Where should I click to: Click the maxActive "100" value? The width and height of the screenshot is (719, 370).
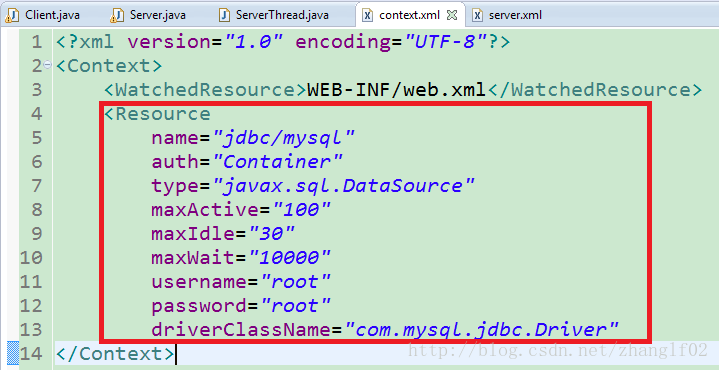[301, 210]
